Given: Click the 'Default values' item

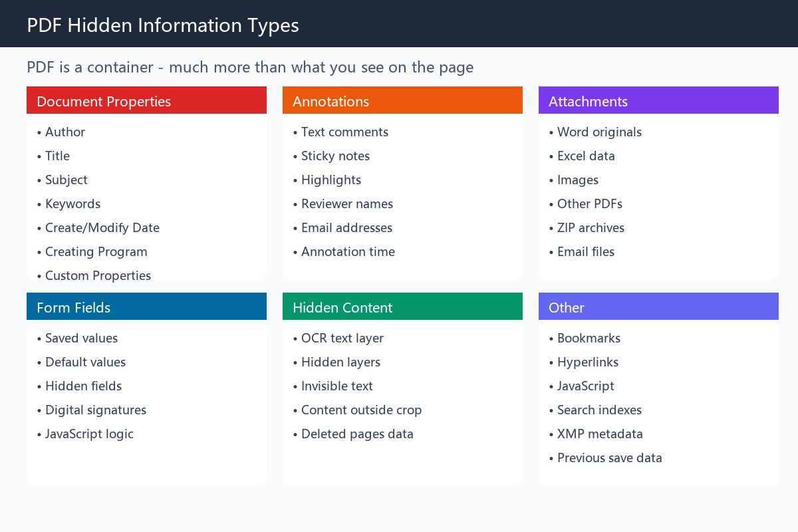Looking at the screenshot, I should click(x=81, y=362).
